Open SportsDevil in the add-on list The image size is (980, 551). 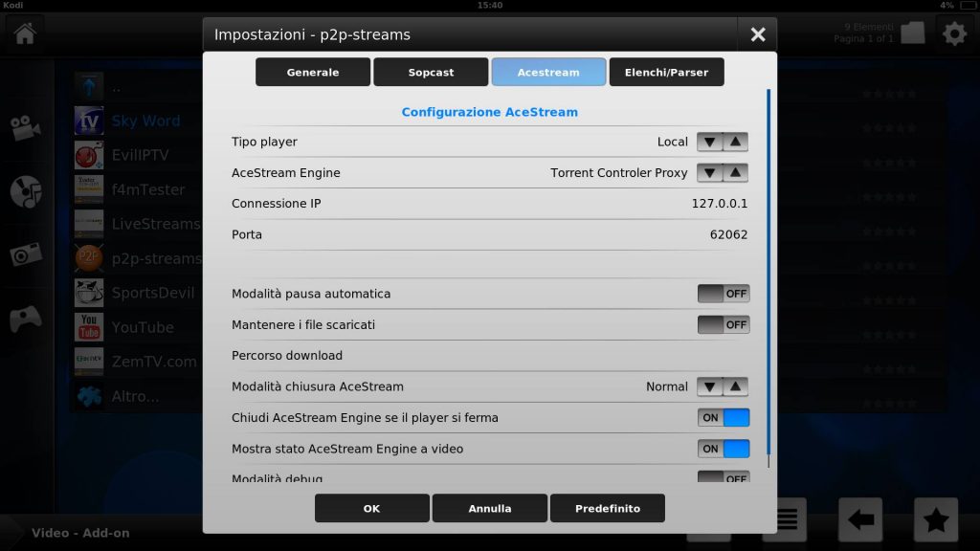pyautogui.click(x=153, y=293)
